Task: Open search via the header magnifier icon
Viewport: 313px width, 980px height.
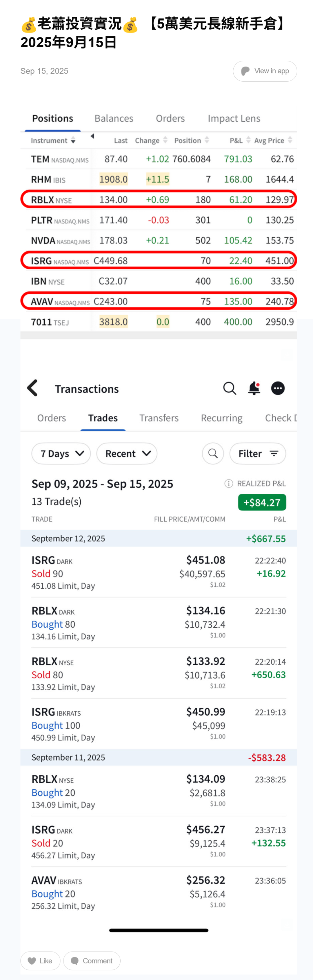Action: coord(230,388)
